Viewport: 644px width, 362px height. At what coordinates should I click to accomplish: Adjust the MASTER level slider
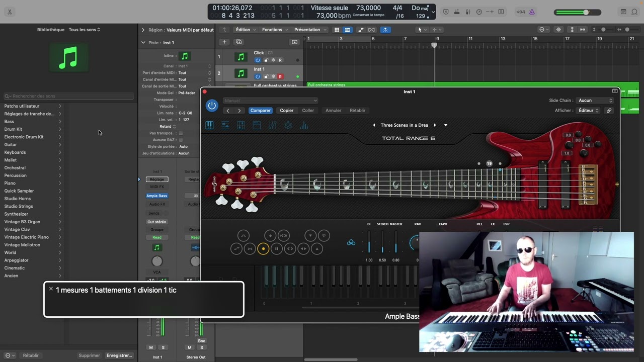(x=396, y=242)
